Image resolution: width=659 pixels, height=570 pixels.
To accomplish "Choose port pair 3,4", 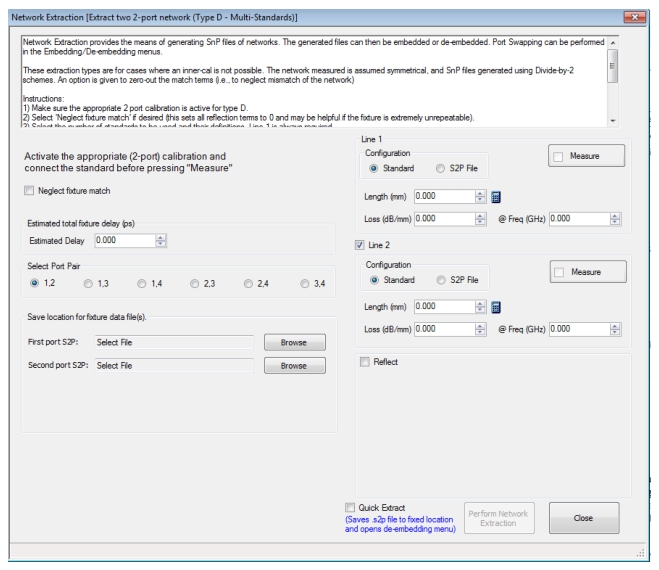I will click(305, 284).
